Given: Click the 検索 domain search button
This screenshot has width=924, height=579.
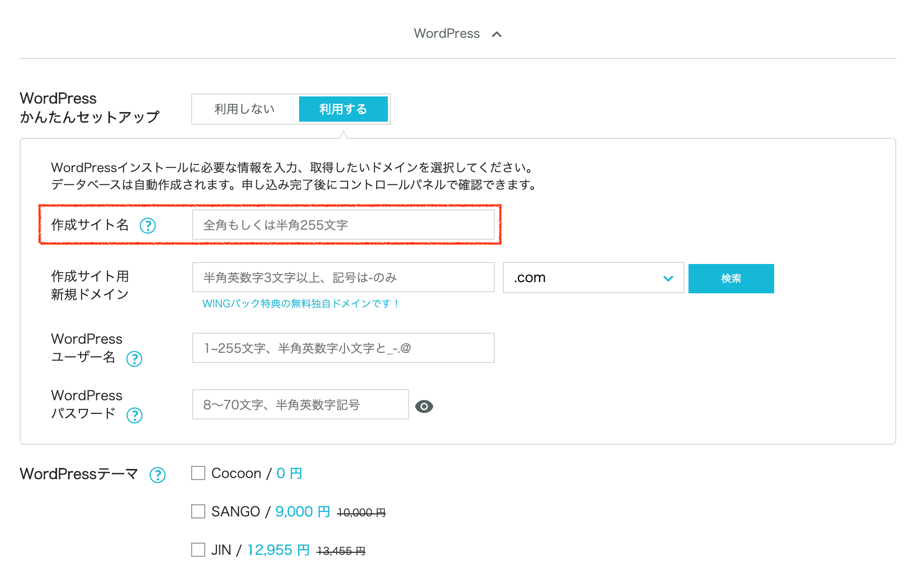Looking at the screenshot, I should 731,279.
